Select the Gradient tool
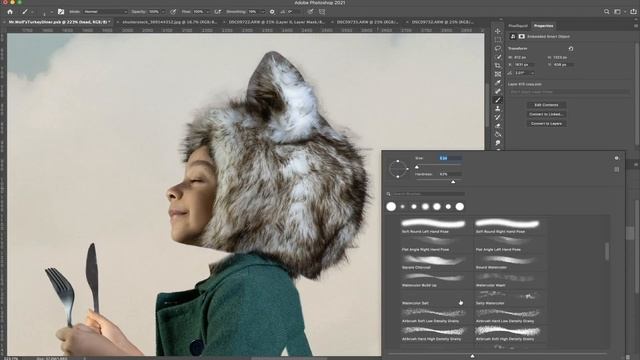640x360 pixels. pyautogui.click(x=498, y=134)
